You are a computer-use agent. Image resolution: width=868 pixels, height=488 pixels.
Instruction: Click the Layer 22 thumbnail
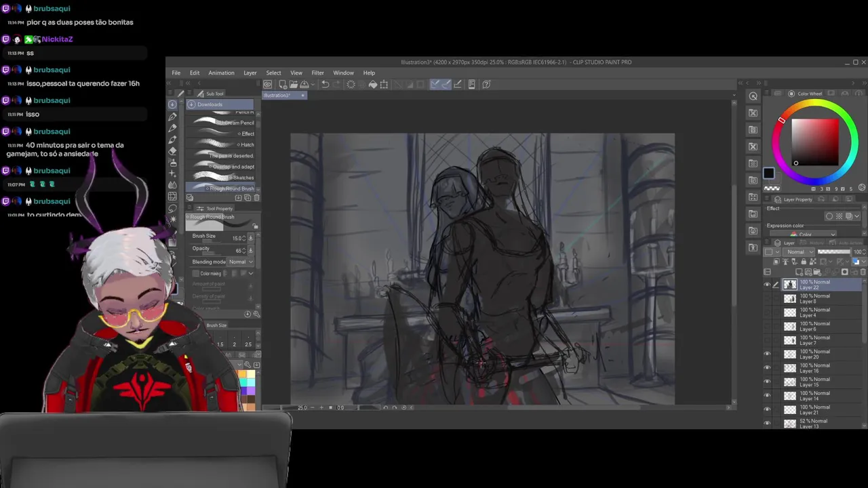pos(790,285)
